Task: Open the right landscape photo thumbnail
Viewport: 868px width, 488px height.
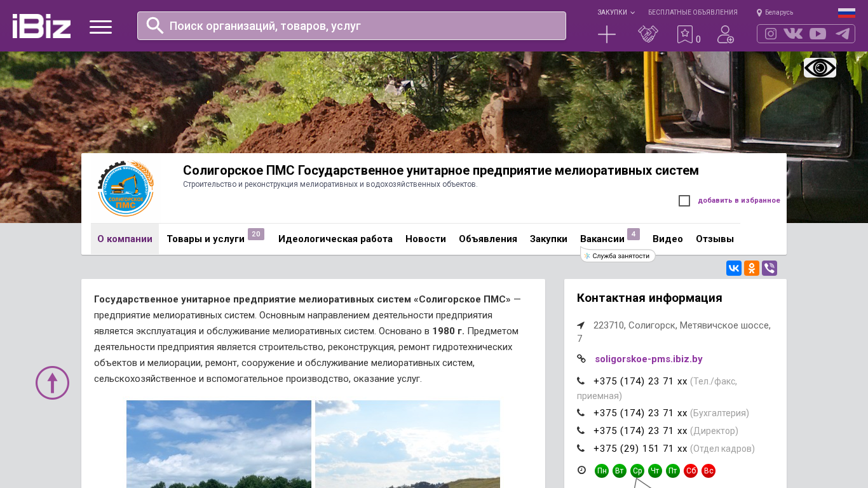Action: click(407, 444)
